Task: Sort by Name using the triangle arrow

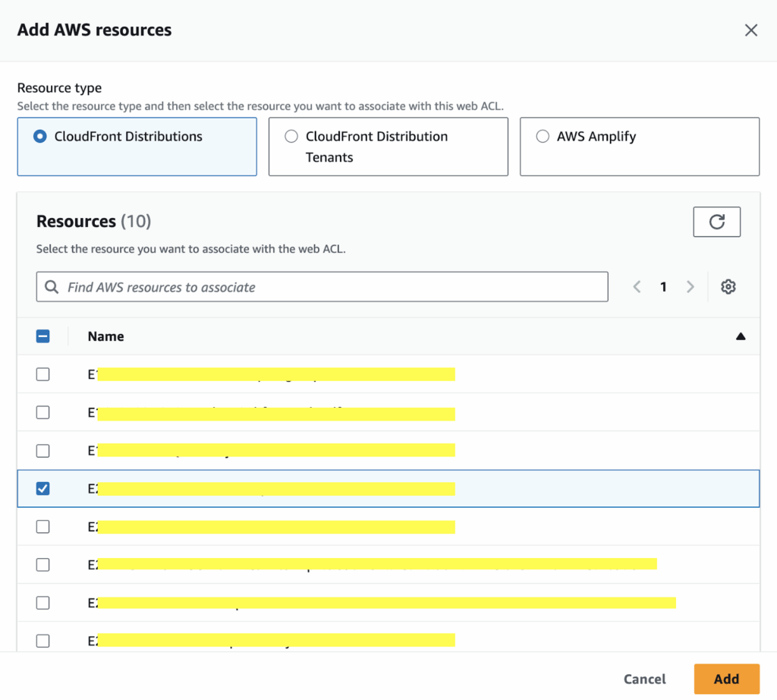Action: (x=741, y=336)
